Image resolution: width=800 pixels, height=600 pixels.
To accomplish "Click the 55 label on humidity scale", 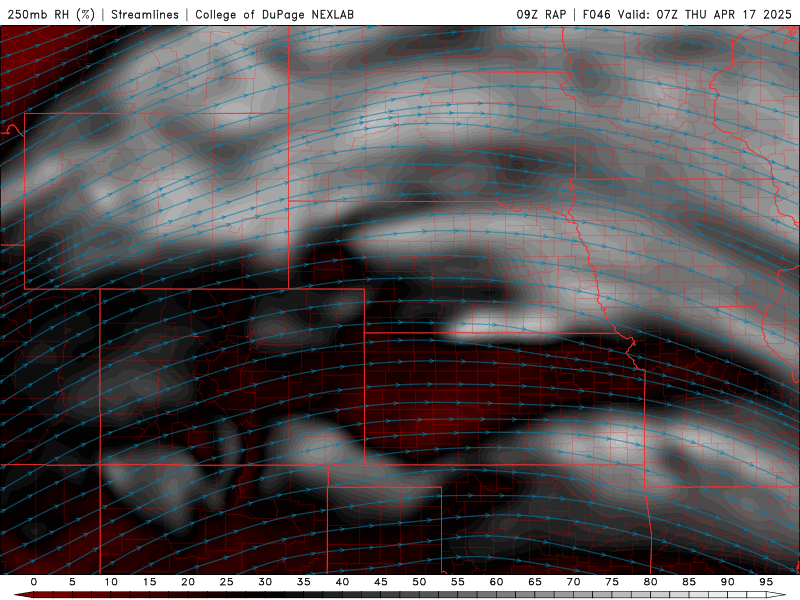I will (x=458, y=582).
